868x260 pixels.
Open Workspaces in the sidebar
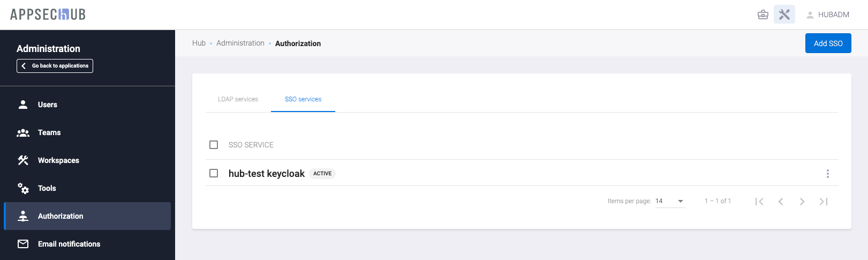58,160
